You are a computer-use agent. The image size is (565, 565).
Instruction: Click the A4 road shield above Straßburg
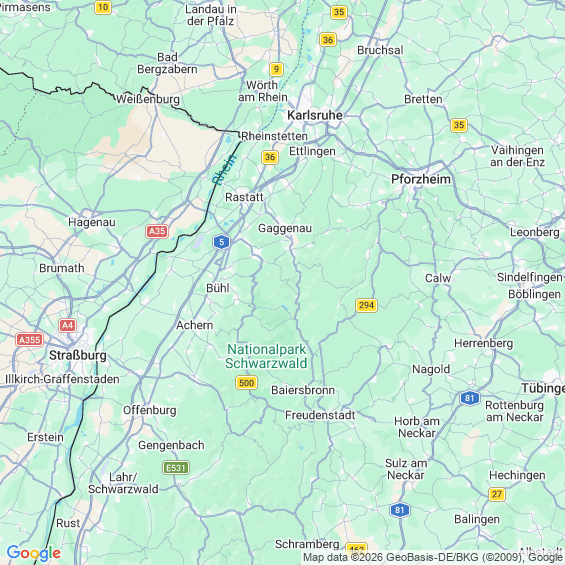tap(67, 325)
